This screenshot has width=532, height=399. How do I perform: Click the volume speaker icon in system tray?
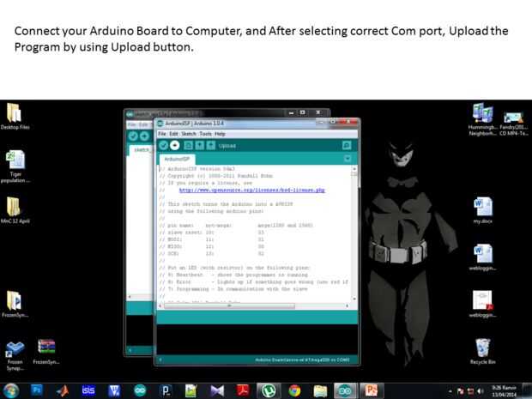[481, 391]
